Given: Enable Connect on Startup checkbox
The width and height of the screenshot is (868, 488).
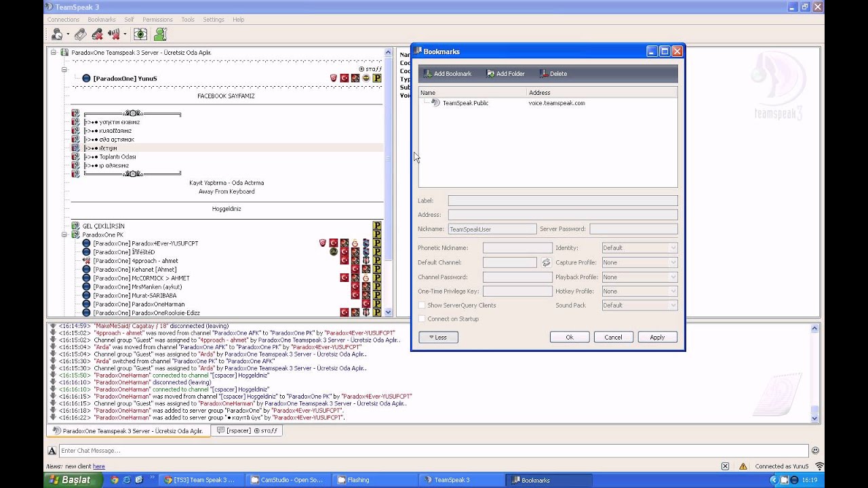Looking at the screenshot, I should [x=422, y=319].
